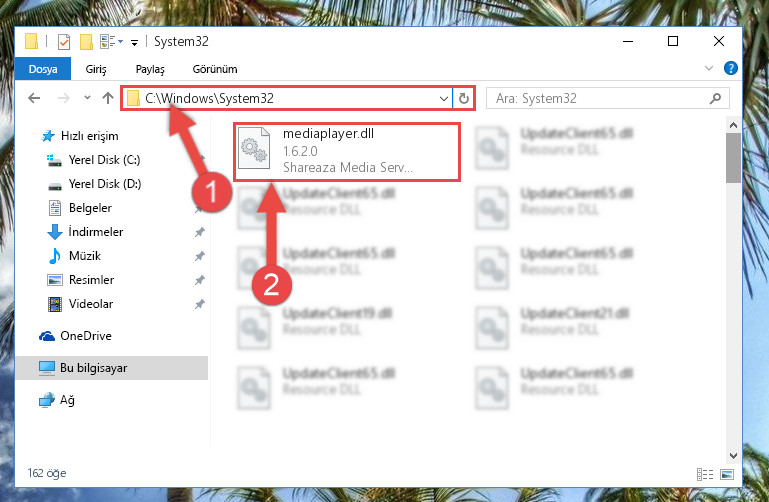Screen dimensions: 769x502
Task: Unpin Videolar using its pin icon
Action: tap(200, 304)
